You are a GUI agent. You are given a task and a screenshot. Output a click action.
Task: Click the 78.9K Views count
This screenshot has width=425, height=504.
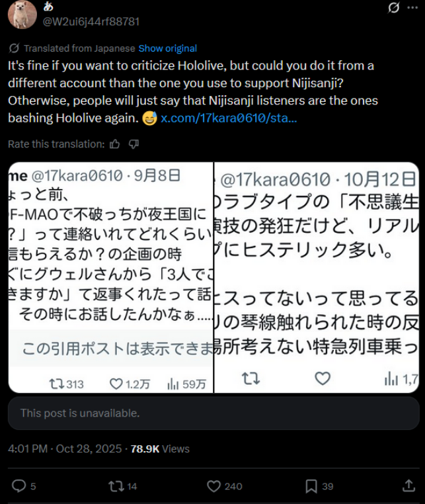point(160,448)
